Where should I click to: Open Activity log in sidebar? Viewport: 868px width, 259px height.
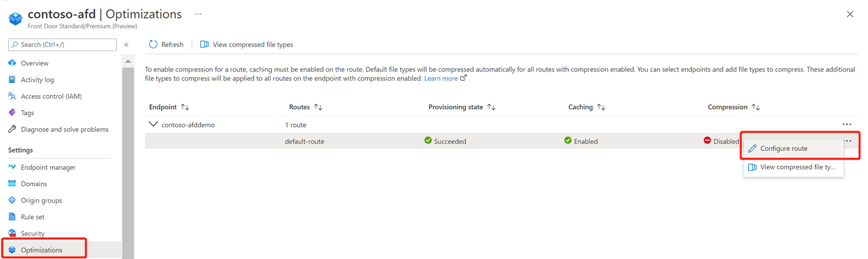[37, 80]
